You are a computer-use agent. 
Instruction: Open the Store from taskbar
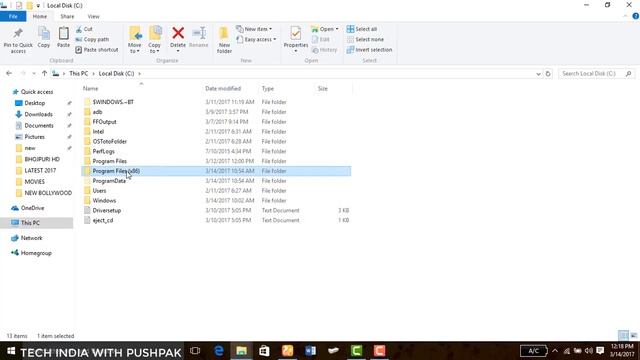click(x=264, y=351)
